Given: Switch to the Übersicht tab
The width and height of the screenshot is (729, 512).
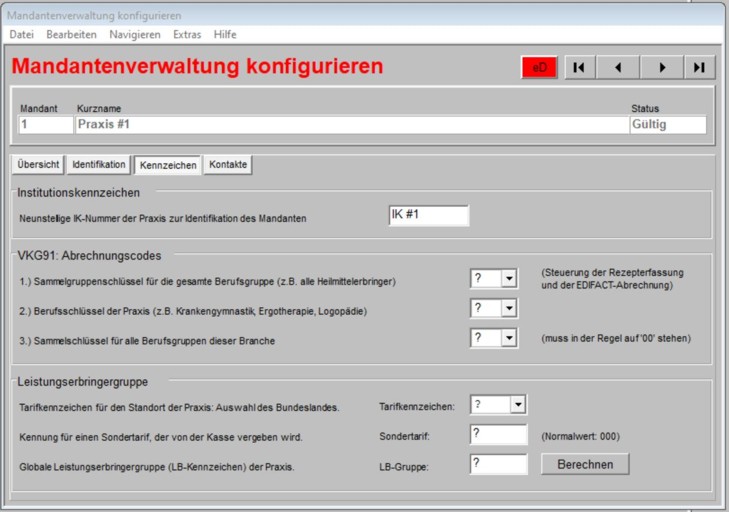Looking at the screenshot, I should coord(39,164).
